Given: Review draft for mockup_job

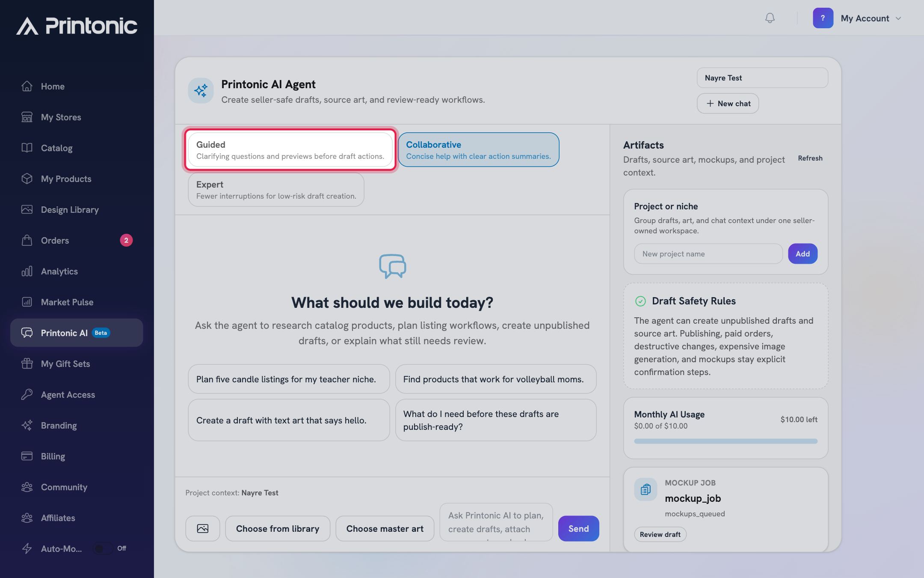Looking at the screenshot, I should pyautogui.click(x=660, y=534).
